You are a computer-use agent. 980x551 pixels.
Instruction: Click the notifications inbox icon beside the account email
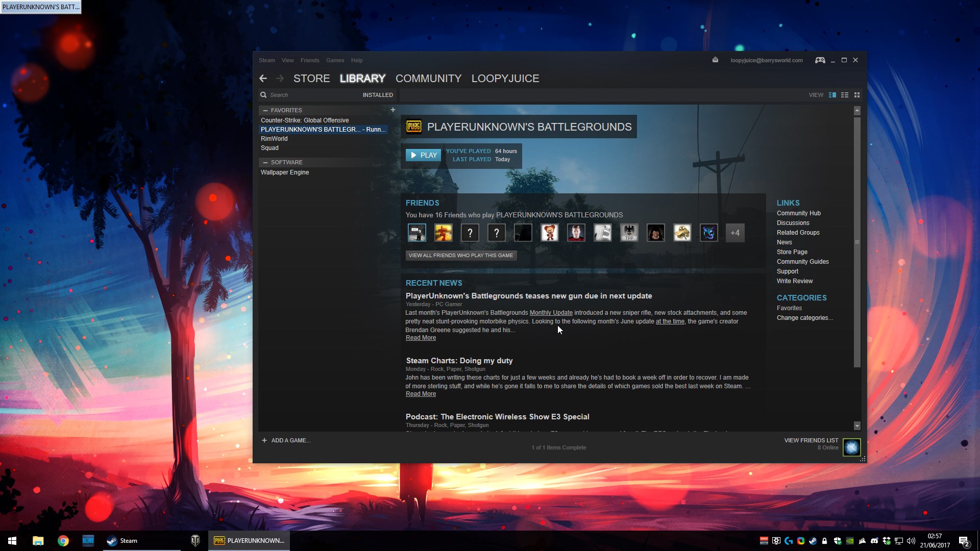coord(715,60)
